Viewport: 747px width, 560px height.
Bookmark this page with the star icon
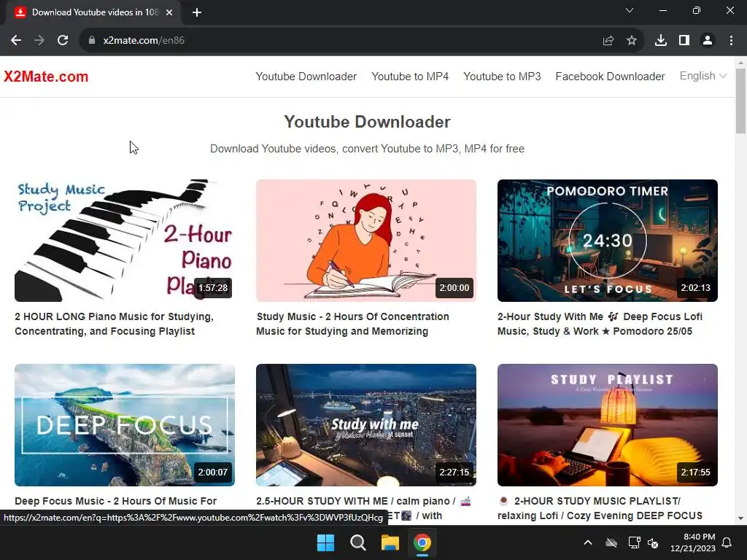pyautogui.click(x=632, y=41)
